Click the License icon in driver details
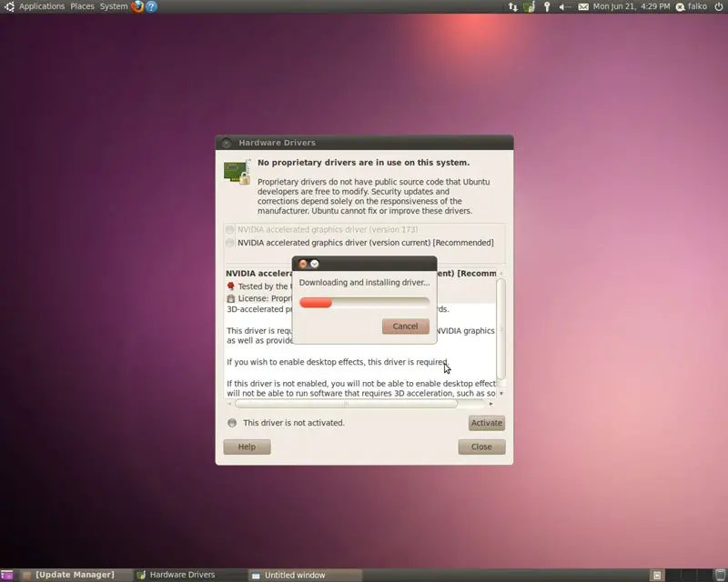728x582 pixels. 231,298
